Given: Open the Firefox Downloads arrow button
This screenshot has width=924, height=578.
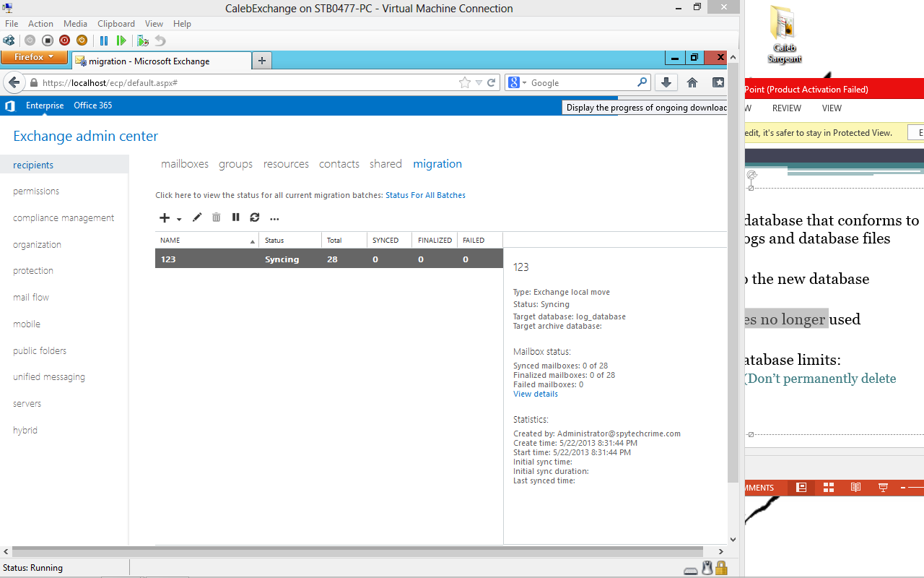Looking at the screenshot, I should [666, 82].
